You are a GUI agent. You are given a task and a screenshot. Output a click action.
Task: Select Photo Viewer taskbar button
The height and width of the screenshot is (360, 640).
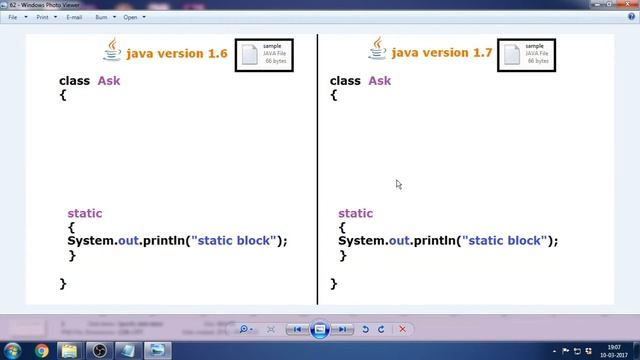coord(158,351)
